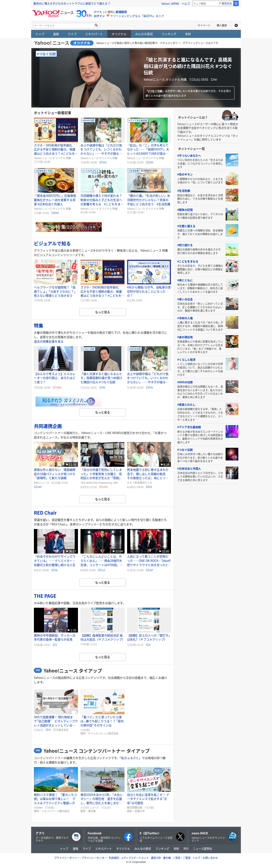The height and width of the screenshot is (868, 272).
Task: Click もっと見る under 特集 section
Action: 103,412
